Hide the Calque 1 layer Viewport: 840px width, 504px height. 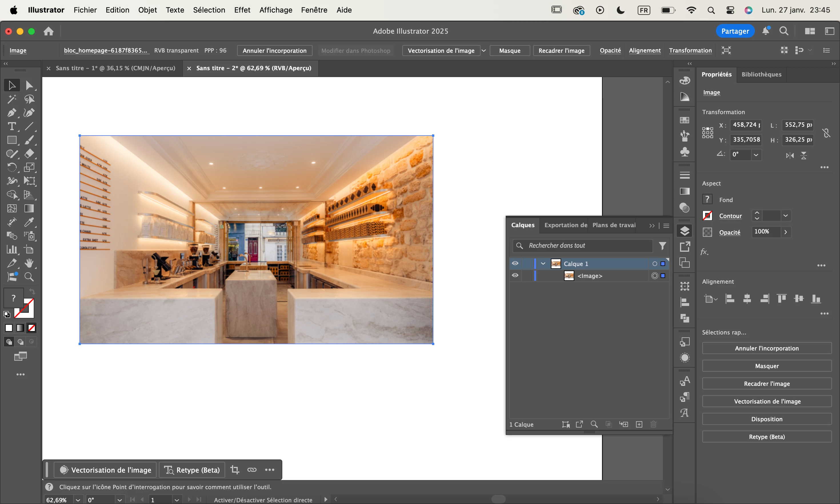pos(515,263)
